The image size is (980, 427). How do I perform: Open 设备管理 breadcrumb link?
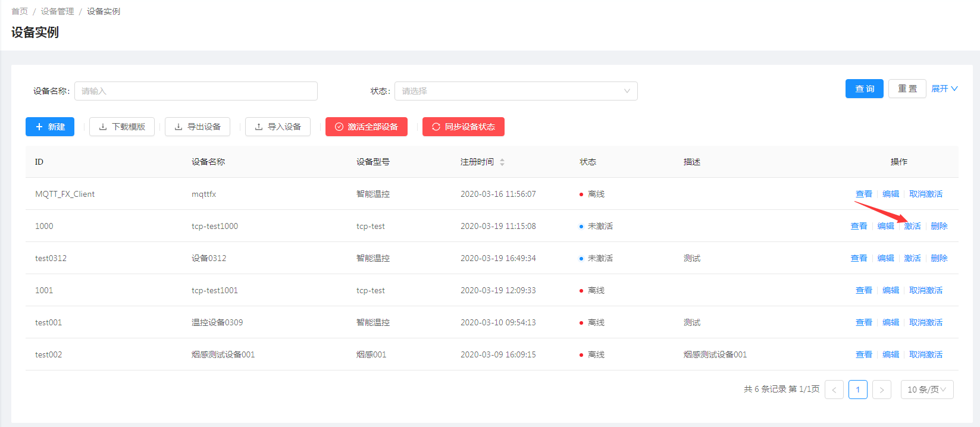tap(57, 11)
